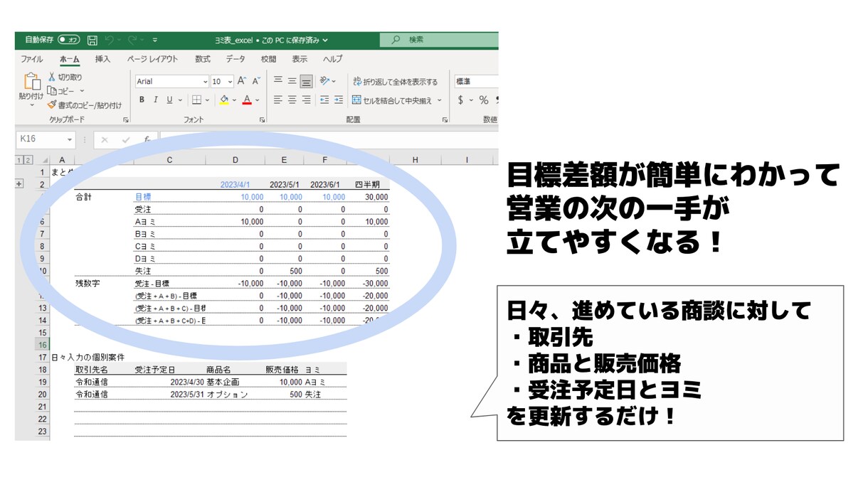Viewport: 868px width, 487px height.
Task: Click the decrease indent icon
Action: coord(324,100)
